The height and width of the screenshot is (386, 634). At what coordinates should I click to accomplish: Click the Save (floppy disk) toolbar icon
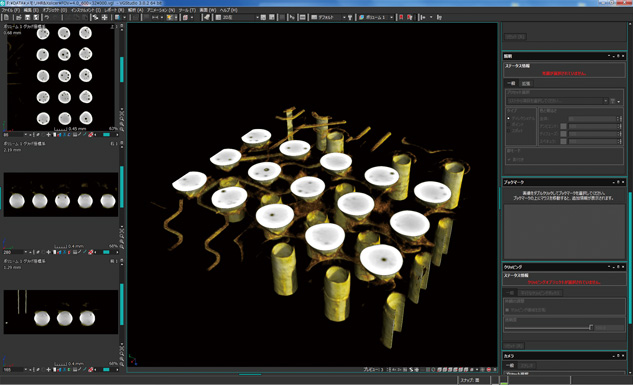pyautogui.click(x=27, y=17)
